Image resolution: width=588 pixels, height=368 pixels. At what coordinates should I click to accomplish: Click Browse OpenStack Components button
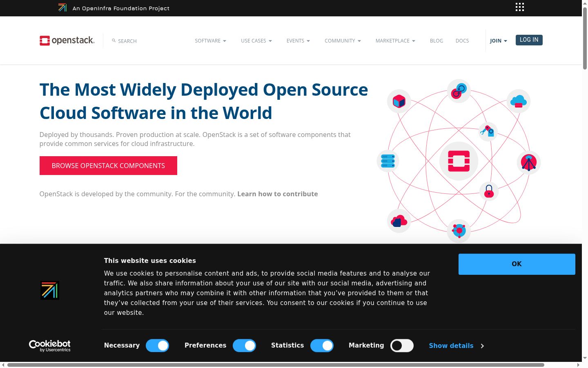click(108, 166)
